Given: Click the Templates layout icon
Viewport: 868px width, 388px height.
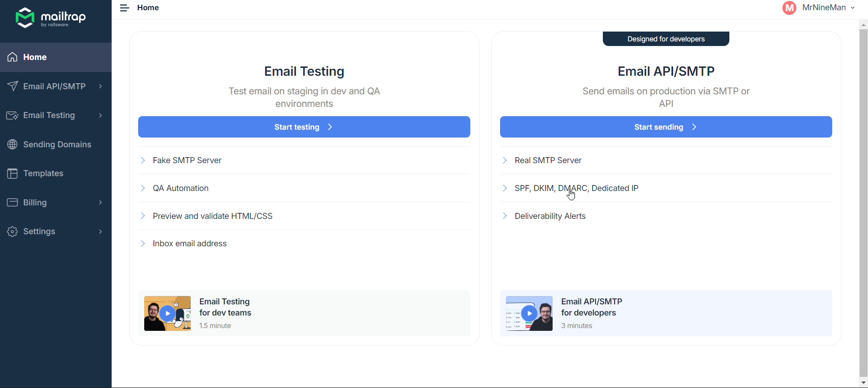Looking at the screenshot, I should pyautogui.click(x=13, y=173).
